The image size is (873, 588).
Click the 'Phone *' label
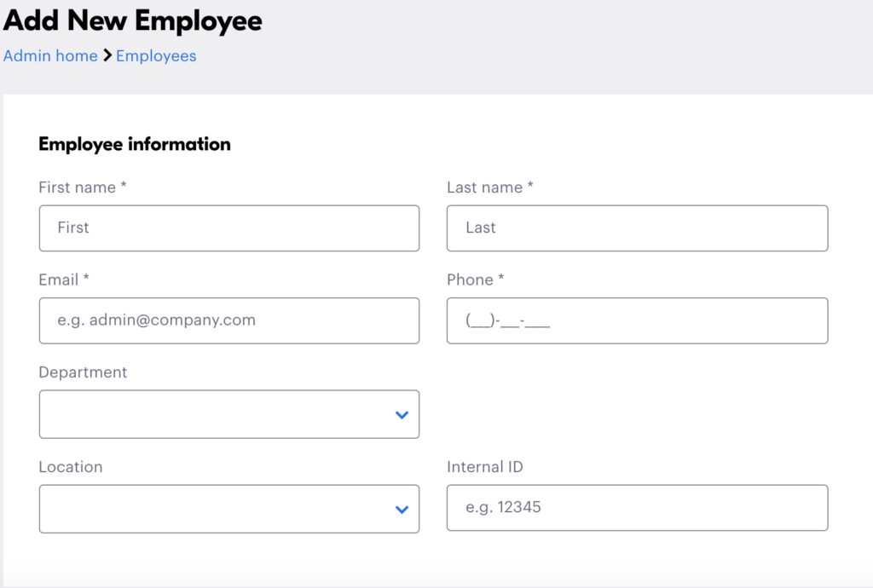[x=475, y=280]
